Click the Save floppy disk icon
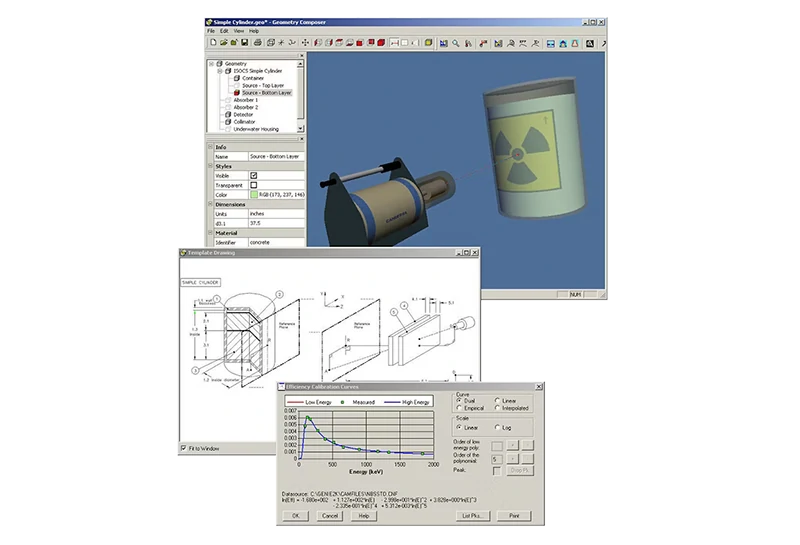The width and height of the screenshot is (800, 545). click(x=244, y=43)
